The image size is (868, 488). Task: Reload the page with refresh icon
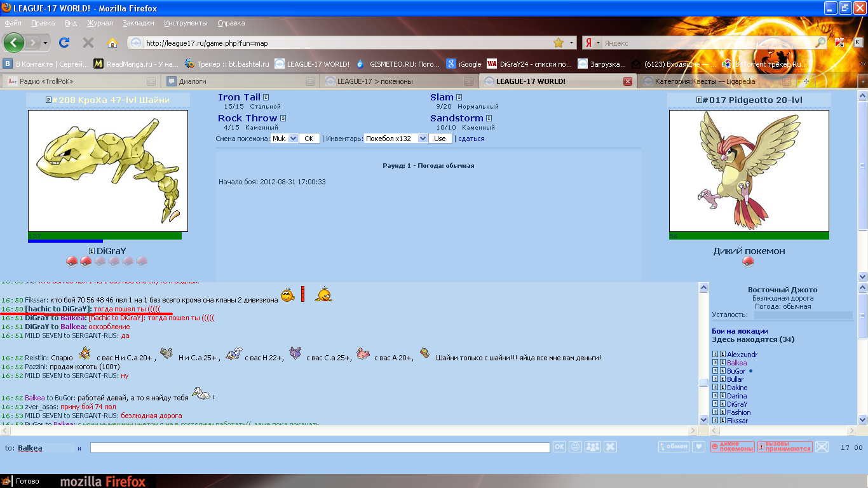tap(64, 43)
